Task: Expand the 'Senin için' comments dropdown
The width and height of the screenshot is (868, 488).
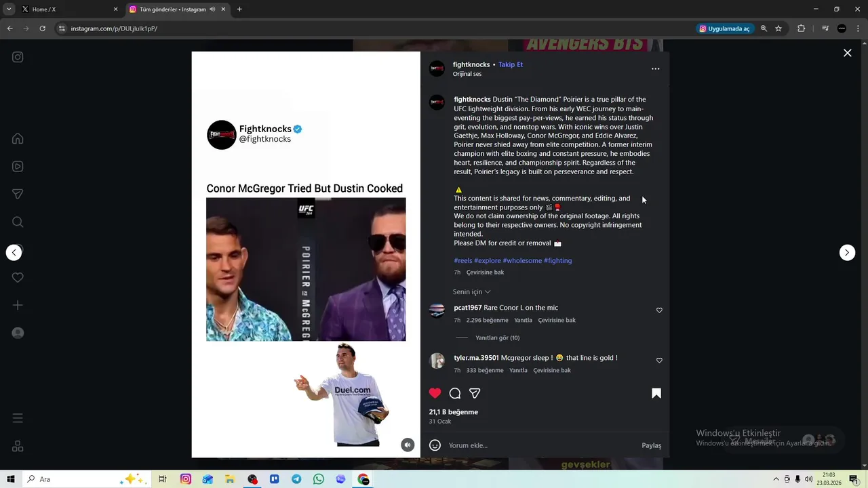Action: pyautogui.click(x=472, y=291)
